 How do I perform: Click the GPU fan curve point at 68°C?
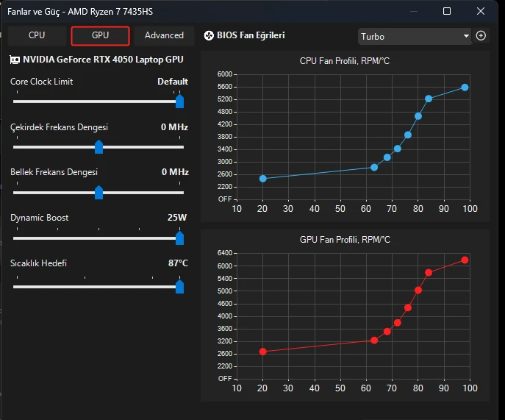point(387,331)
